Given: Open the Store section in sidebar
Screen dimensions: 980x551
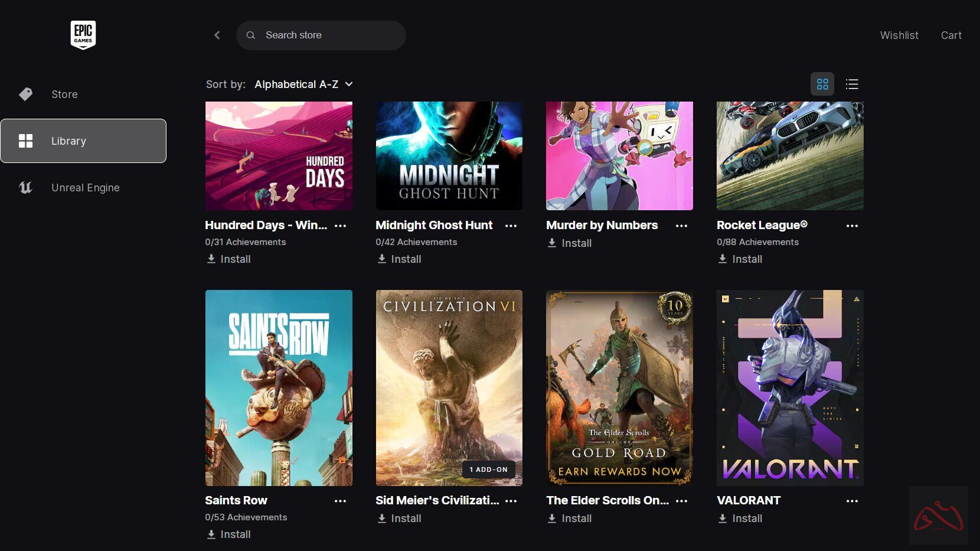Looking at the screenshot, I should (x=64, y=94).
